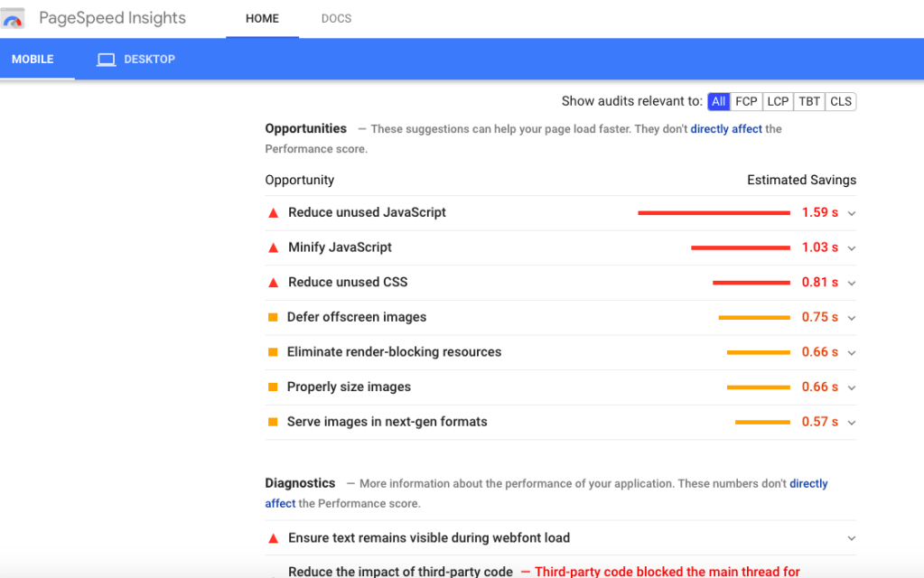Click the desktop device icon beside DESKTOP

coord(106,59)
